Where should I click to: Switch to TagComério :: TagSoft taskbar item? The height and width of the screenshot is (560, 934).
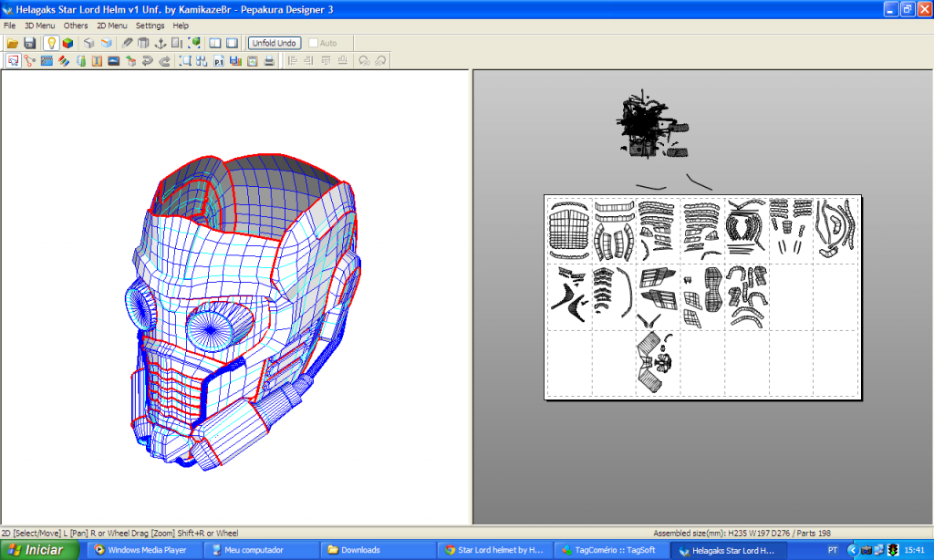tap(610, 550)
